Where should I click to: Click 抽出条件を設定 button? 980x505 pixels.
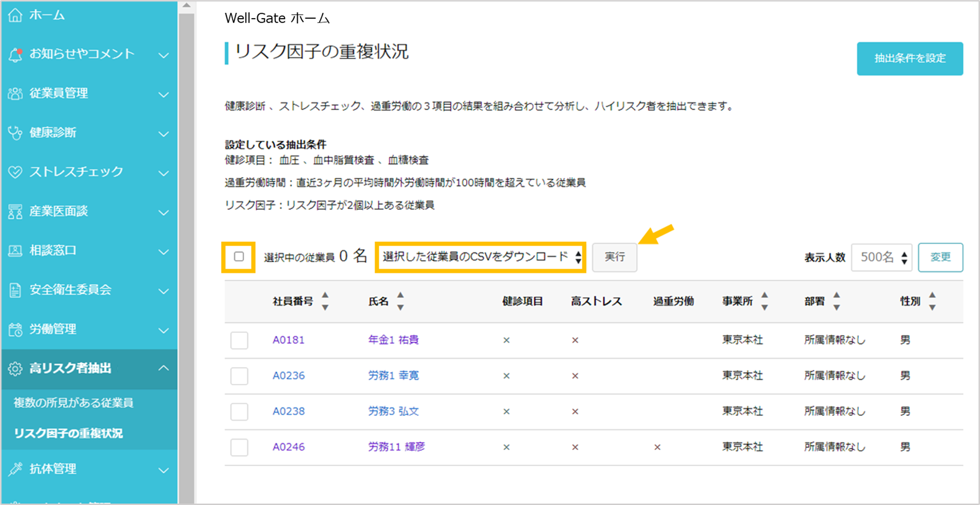910,58
